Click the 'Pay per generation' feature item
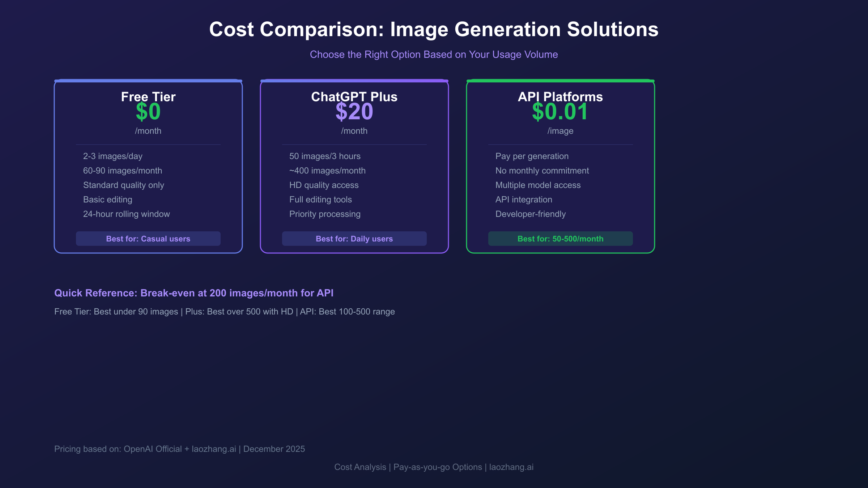868x488 pixels. [x=532, y=156]
